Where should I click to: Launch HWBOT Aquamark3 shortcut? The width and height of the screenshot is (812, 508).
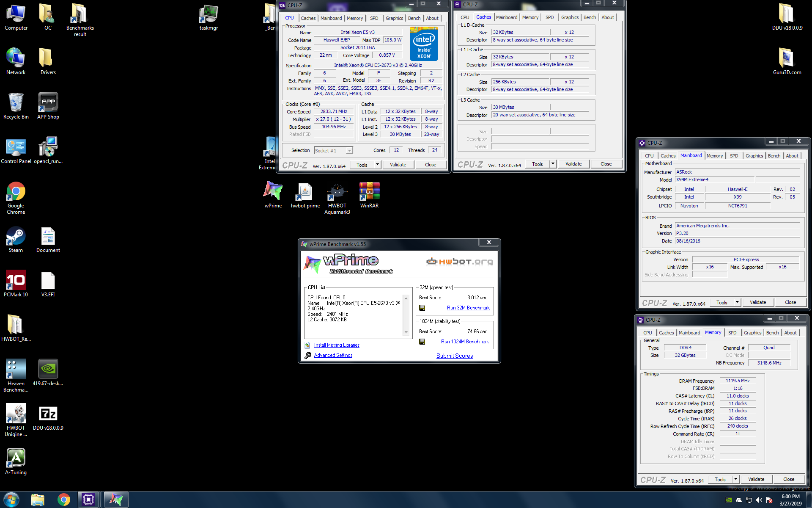point(337,198)
